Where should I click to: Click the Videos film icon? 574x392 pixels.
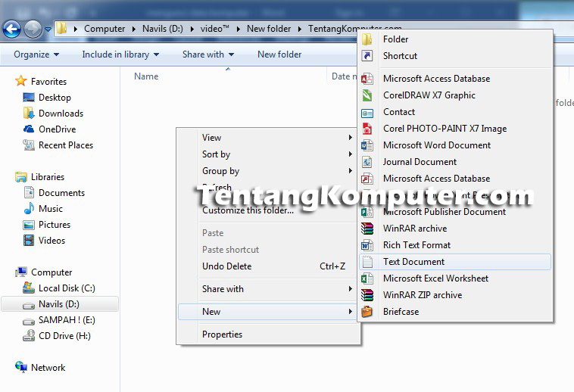pyautogui.click(x=29, y=240)
